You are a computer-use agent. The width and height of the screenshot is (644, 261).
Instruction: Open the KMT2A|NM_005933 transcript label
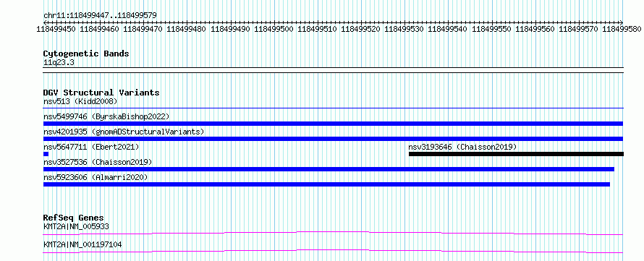[x=76, y=226]
